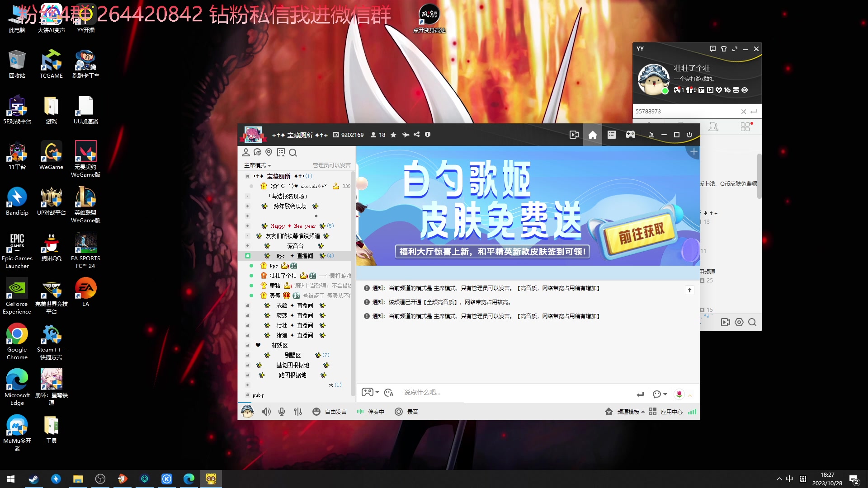This screenshot has height=488, width=868.
Task: Click the plus button on banner corner
Action: coord(694,152)
